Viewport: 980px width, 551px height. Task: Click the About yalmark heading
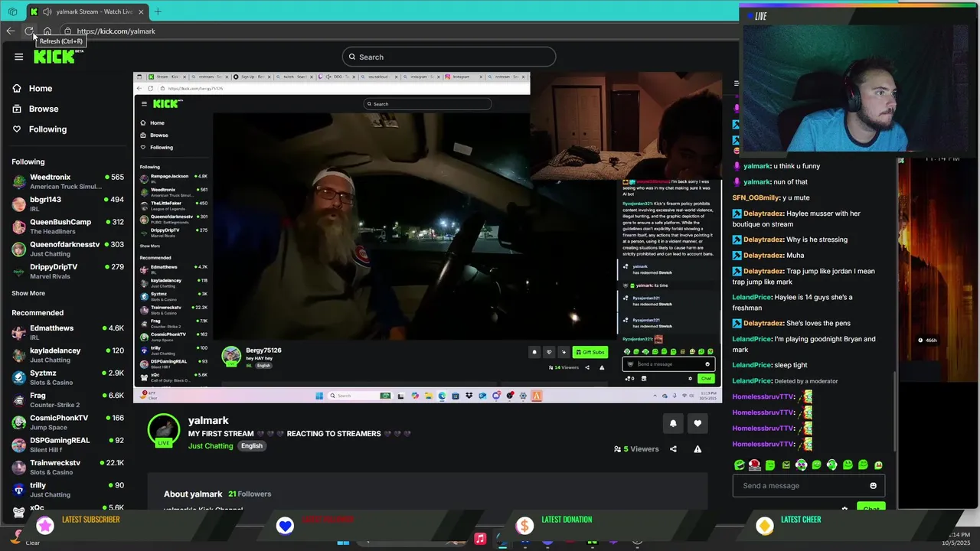pyautogui.click(x=193, y=494)
